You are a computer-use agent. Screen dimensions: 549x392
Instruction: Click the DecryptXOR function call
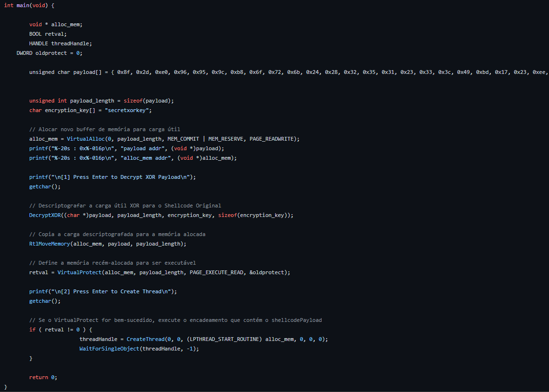[x=45, y=215]
